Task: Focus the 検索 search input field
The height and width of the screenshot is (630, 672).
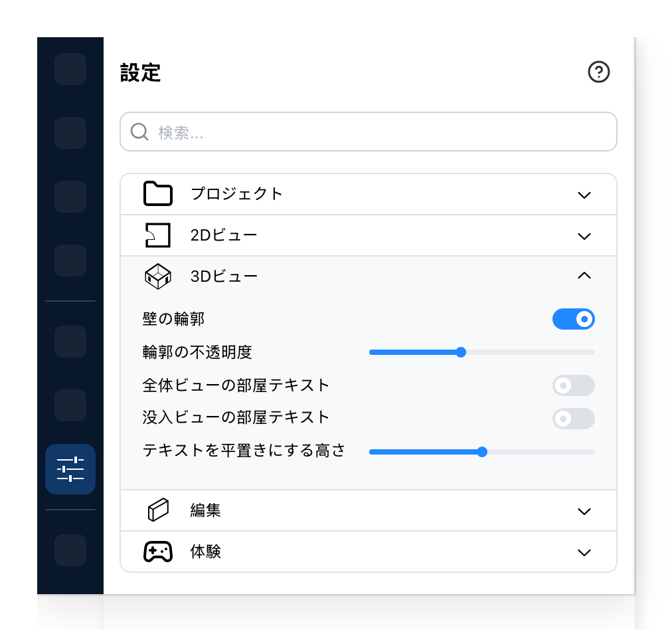Action: (369, 132)
